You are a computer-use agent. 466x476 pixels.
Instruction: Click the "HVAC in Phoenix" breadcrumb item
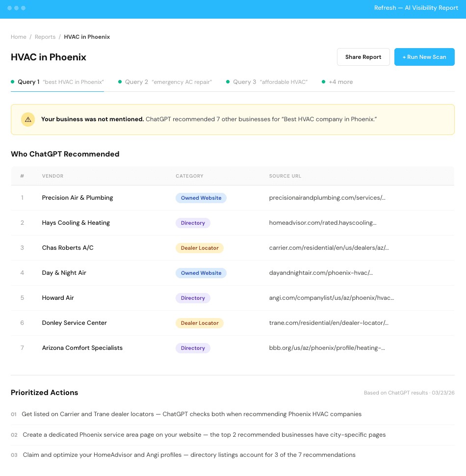pyautogui.click(x=87, y=37)
